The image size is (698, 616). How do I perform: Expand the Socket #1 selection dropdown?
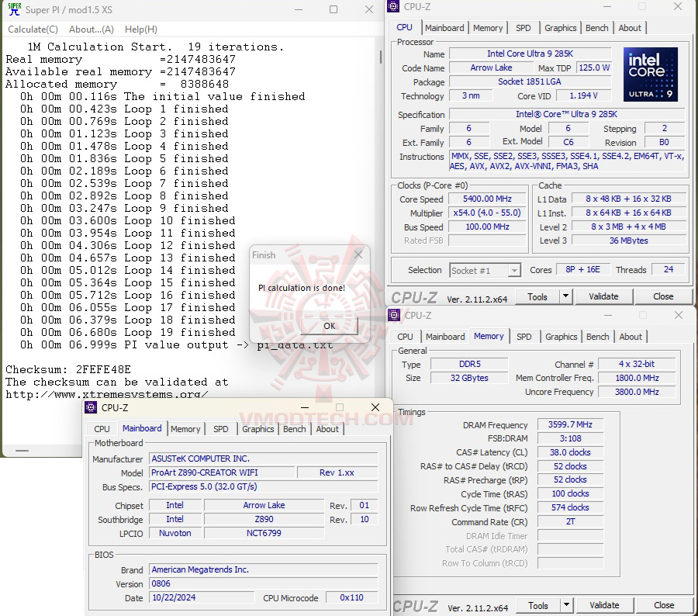pyautogui.click(x=515, y=270)
